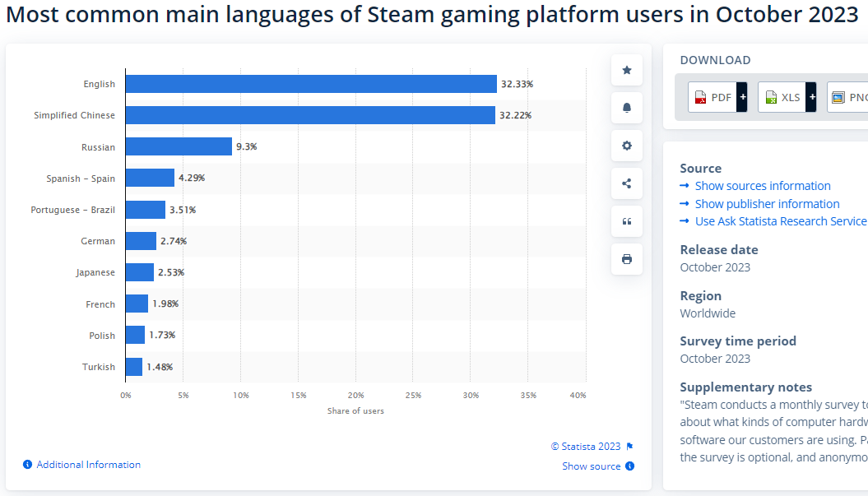Click the German bar
Viewport: 868px width, 496px height.
tap(142, 241)
